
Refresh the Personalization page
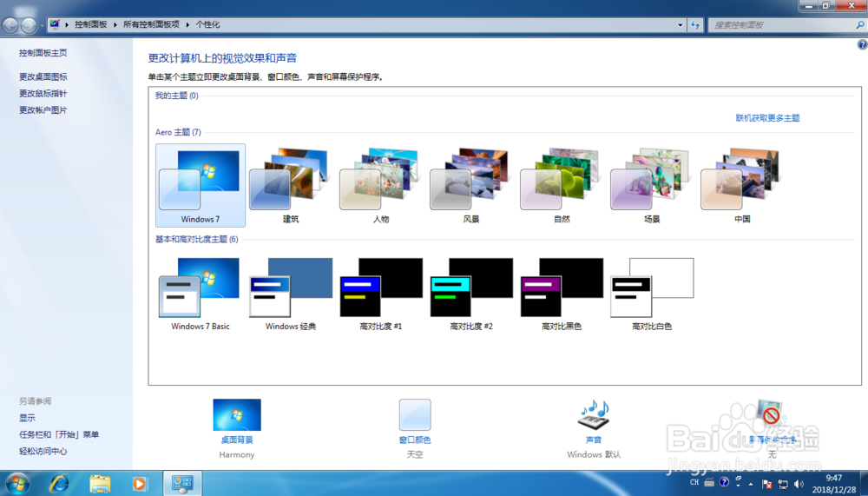(696, 25)
